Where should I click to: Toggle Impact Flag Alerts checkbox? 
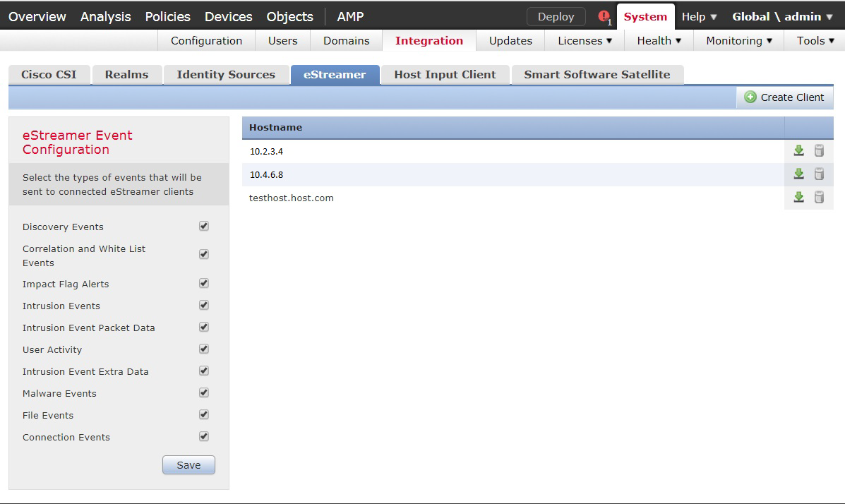pyautogui.click(x=204, y=283)
